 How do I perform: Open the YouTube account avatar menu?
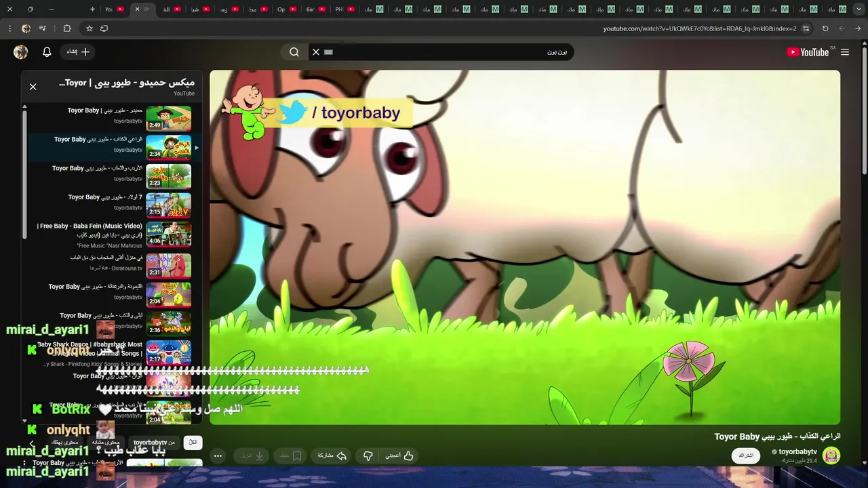tap(21, 52)
